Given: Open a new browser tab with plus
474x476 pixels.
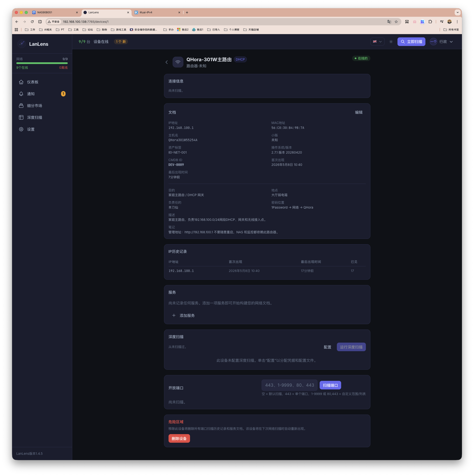Looking at the screenshot, I should [x=187, y=12].
